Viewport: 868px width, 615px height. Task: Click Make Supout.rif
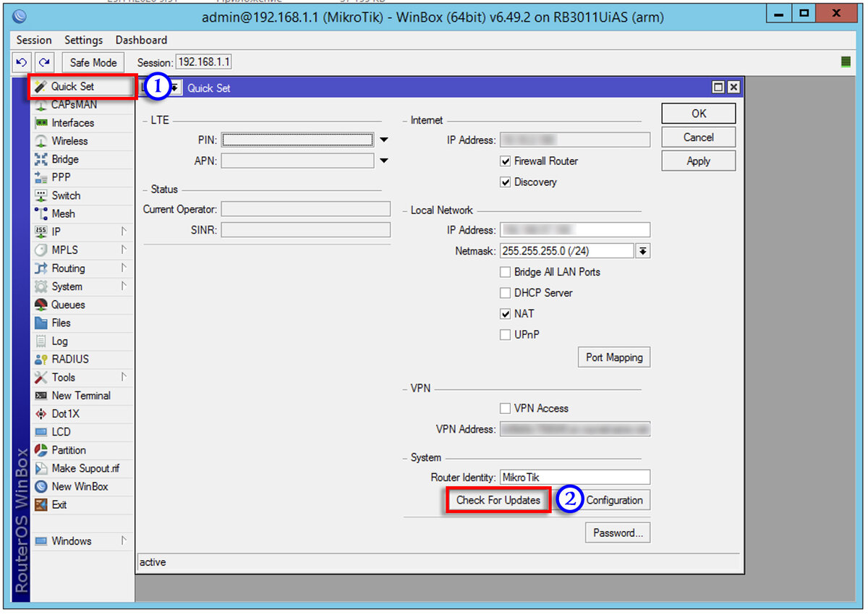[x=85, y=468]
